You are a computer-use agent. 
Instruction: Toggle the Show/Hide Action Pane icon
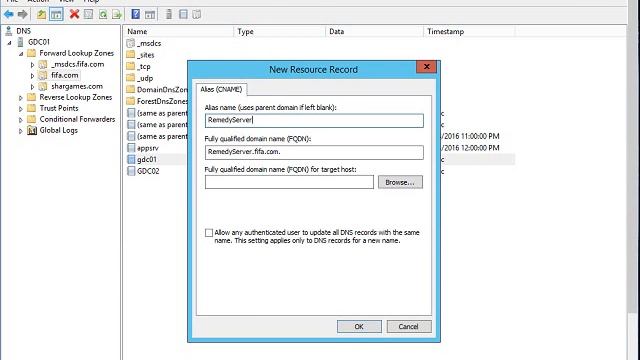tap(150, 15)
